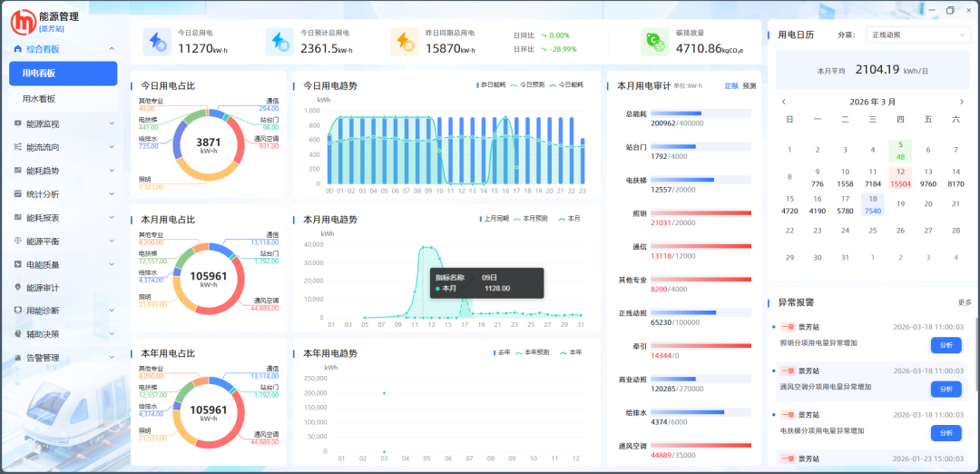
Task: Click 更多 link in 异常报警 panel
Action: 964,302
